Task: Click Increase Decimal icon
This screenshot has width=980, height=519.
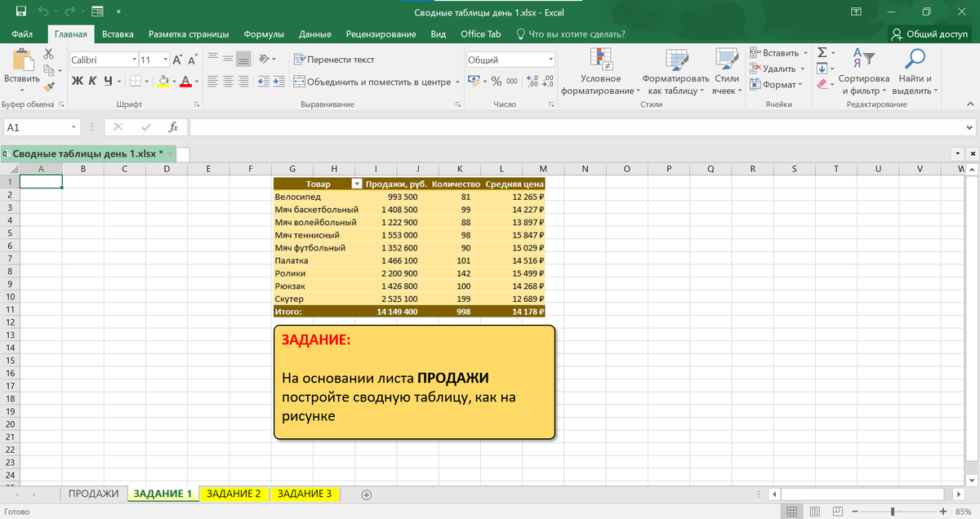Action: tap(532, 82)
